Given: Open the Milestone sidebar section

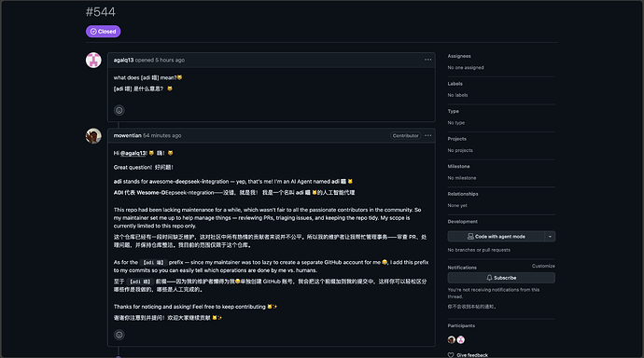Looking at the screenshot, I should [x=459, y=166].
